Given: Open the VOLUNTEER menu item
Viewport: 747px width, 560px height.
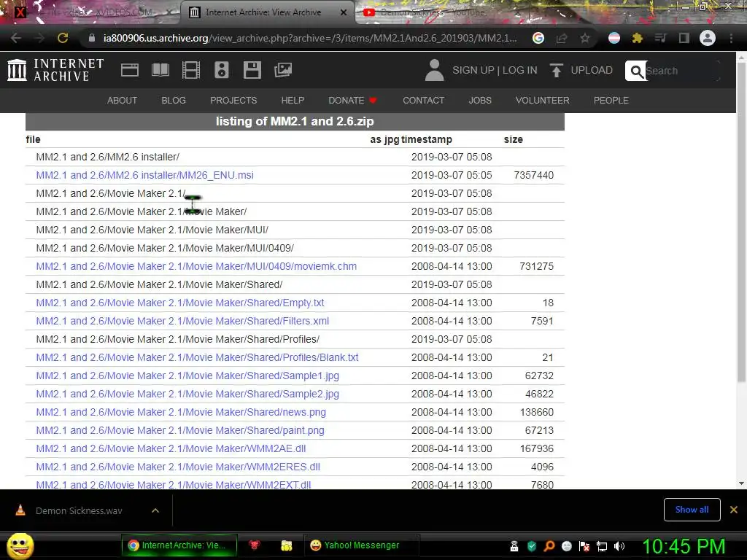Looking at the screenshot, I should [x=542, y=101].
